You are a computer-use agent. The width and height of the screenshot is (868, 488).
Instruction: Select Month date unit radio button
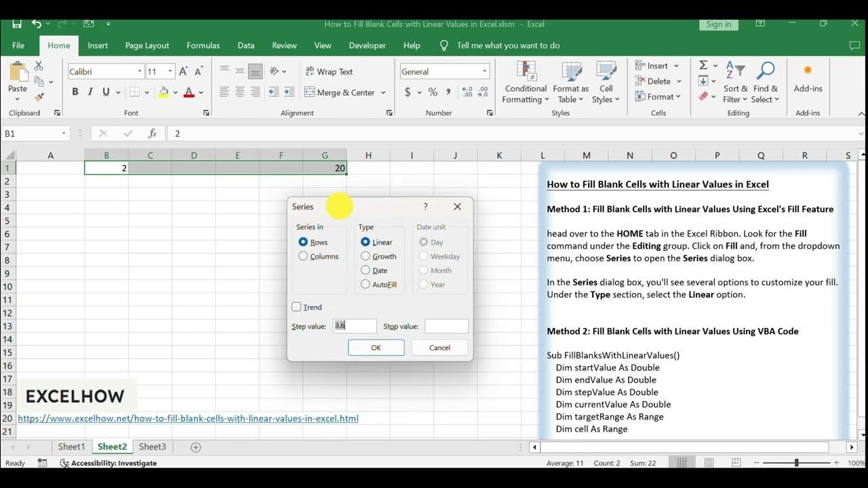[424, 270]
